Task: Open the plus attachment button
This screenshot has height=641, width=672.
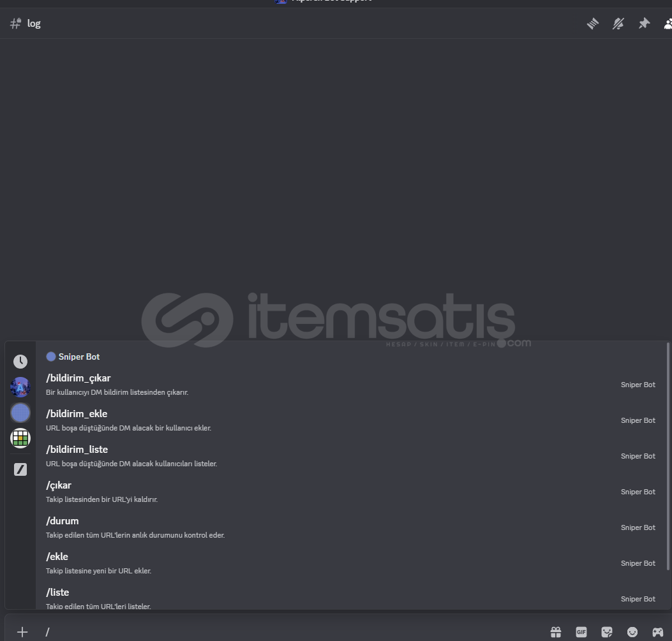Action: pos(22,632)
